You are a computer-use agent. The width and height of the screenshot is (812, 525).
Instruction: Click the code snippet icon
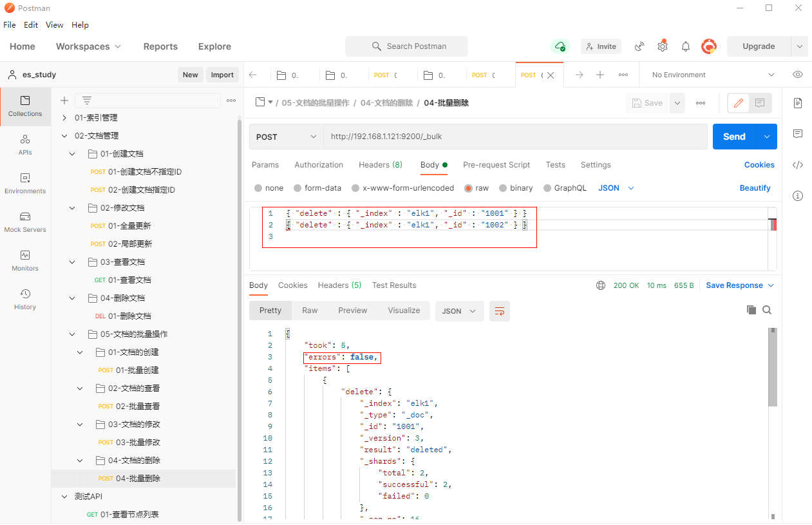pyautogui.click(x=798, y=165)
